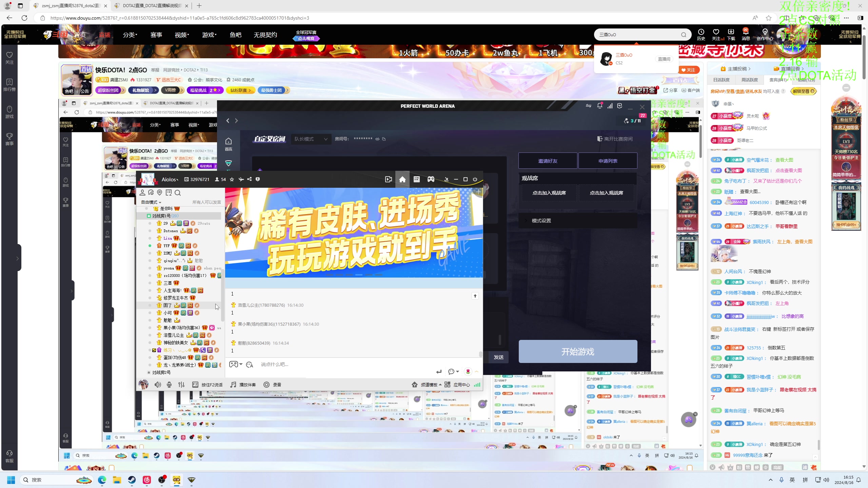Open the 队长模式 mode dropdown
Image resolution: width=868 pixels, height=488 pixels.
(311, 139)
